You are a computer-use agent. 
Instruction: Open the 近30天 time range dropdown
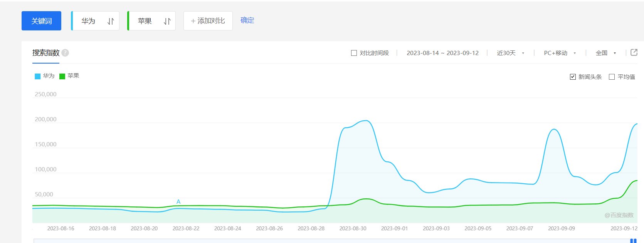(x=511, y=53)
